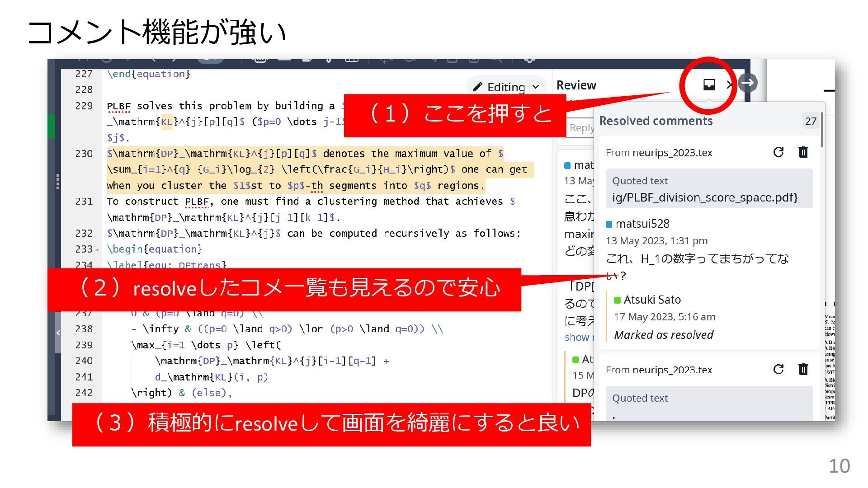868x488 pixels.
Task: Click the first 'From neurips_2023.tex' label
Action: 659,153
